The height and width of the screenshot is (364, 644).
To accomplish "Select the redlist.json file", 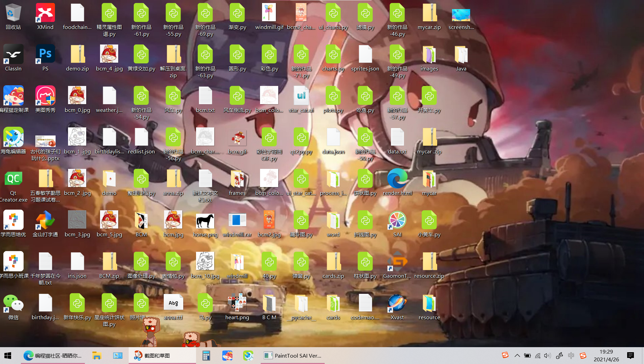I will [x=141, y=141].
